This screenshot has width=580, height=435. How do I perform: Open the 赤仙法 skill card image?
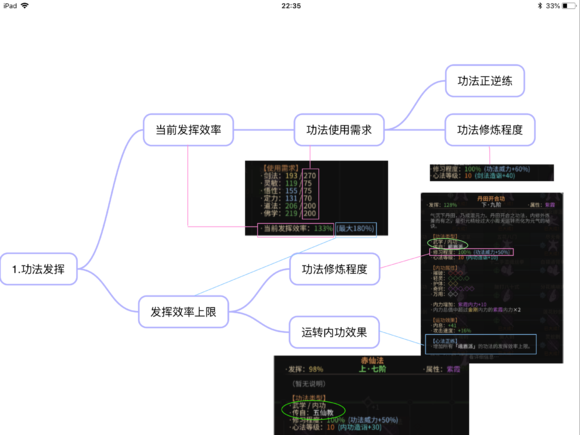371,395
